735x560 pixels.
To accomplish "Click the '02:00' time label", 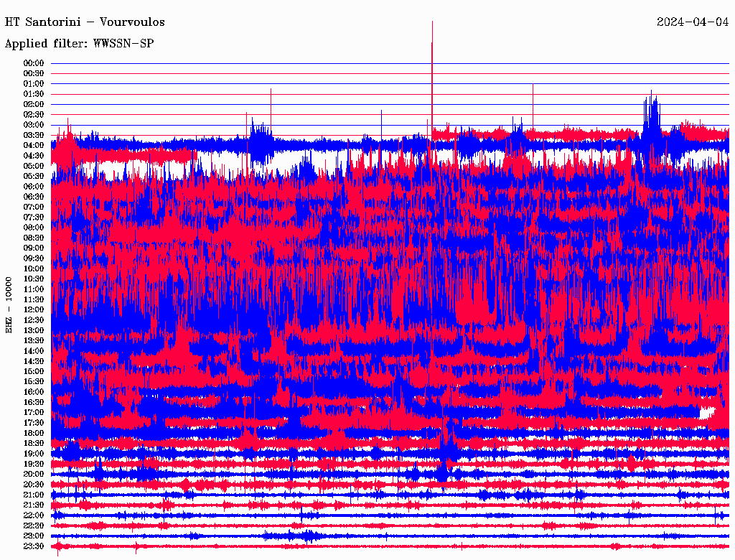I will pyautogui.click(x=34, y=105).
